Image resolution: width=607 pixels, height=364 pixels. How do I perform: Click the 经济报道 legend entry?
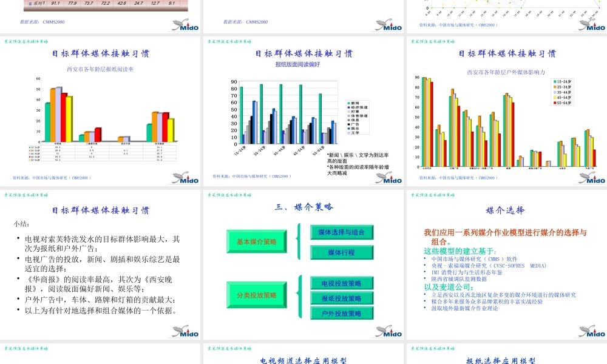[x=358, y=107]
